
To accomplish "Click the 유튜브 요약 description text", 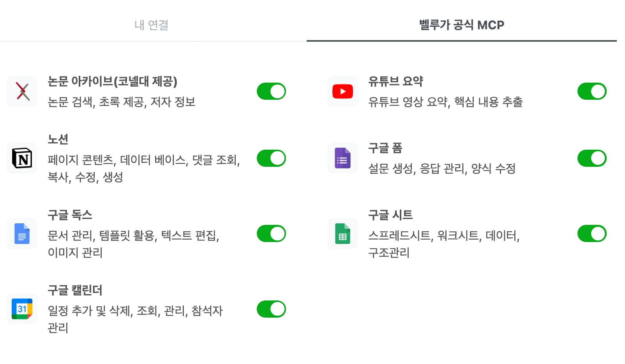I will click(445, 102).
